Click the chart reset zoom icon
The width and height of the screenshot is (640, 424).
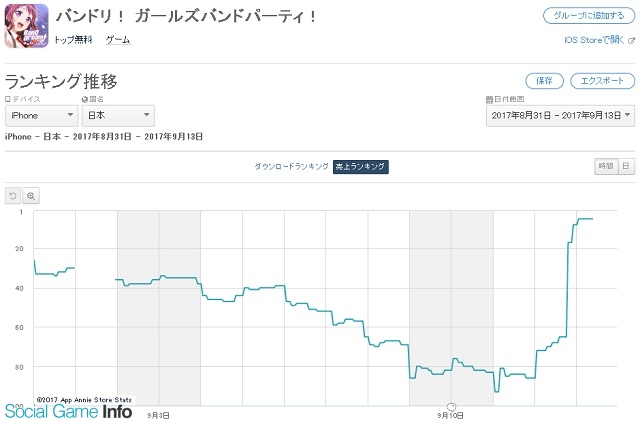(x=13, y=196)
